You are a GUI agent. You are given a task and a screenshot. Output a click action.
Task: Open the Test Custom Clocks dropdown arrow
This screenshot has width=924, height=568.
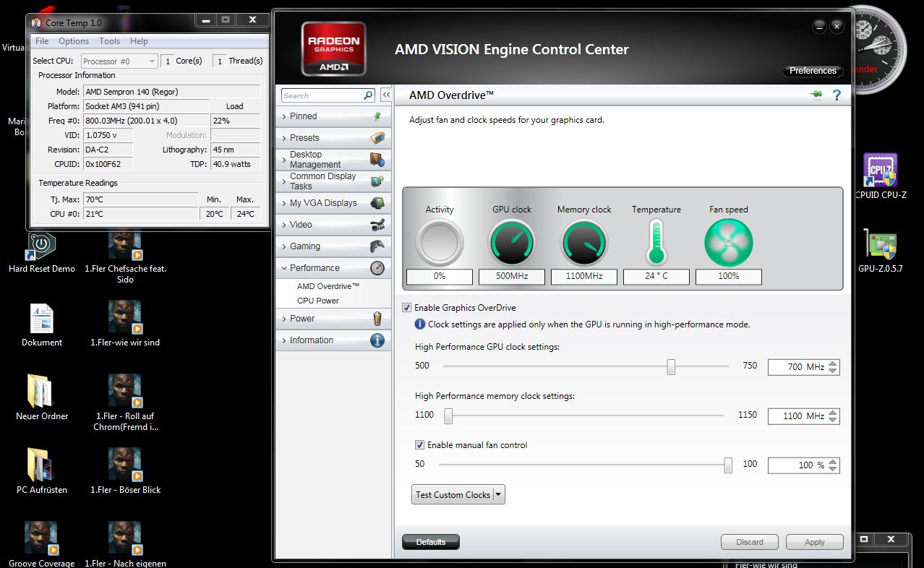point(497,495)
